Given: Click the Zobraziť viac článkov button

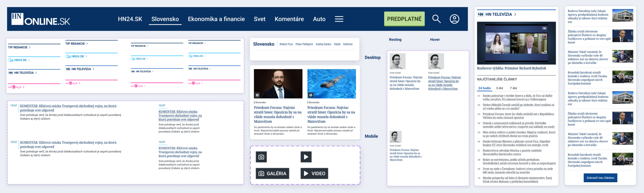Looking at the screenshot, I should coord(600,178).
